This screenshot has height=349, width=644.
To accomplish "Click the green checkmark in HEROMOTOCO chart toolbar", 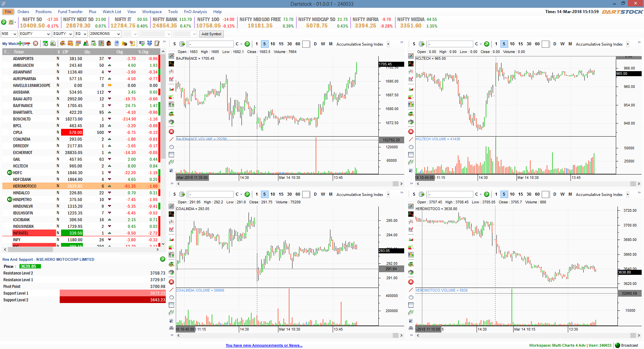I will [x=487, y=194].
